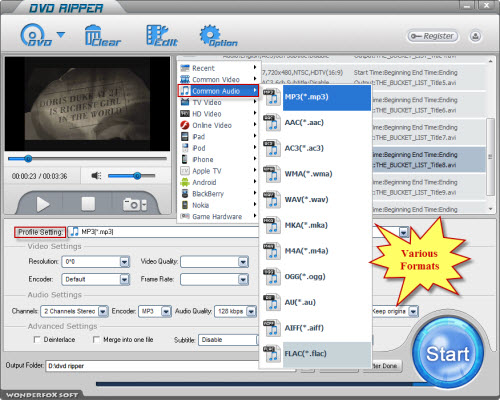500x400 pixels.
Task: Choose the AAC(*.aac) format
Action: point(316,123)
